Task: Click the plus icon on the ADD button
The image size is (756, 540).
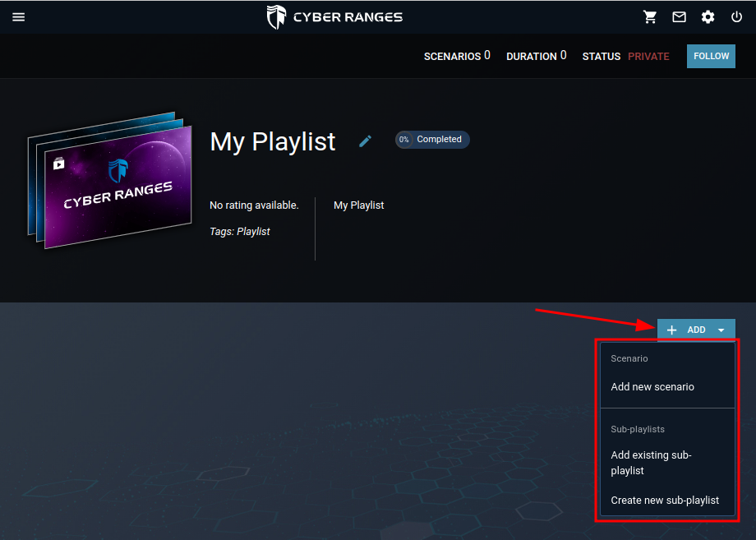Action: (x=673, y=329)
